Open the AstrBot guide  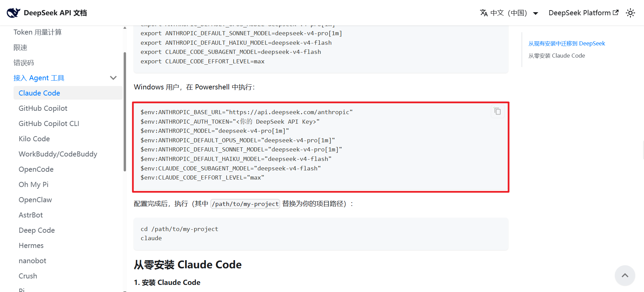[x=31, y=215]
